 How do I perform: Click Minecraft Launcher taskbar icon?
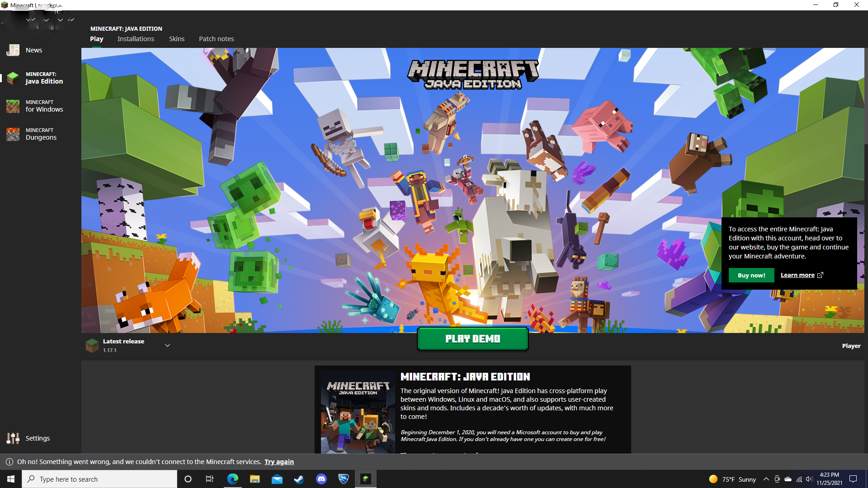(x=365, y=479)
